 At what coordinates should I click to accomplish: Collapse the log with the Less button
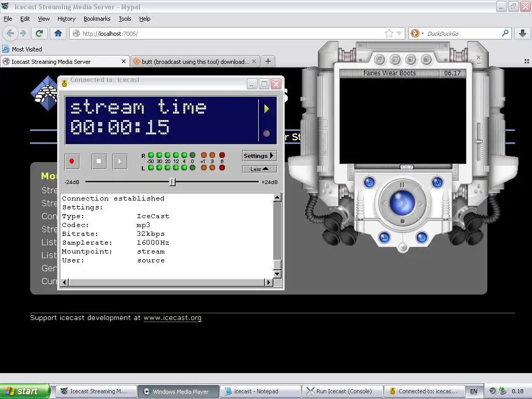point(260,169)
